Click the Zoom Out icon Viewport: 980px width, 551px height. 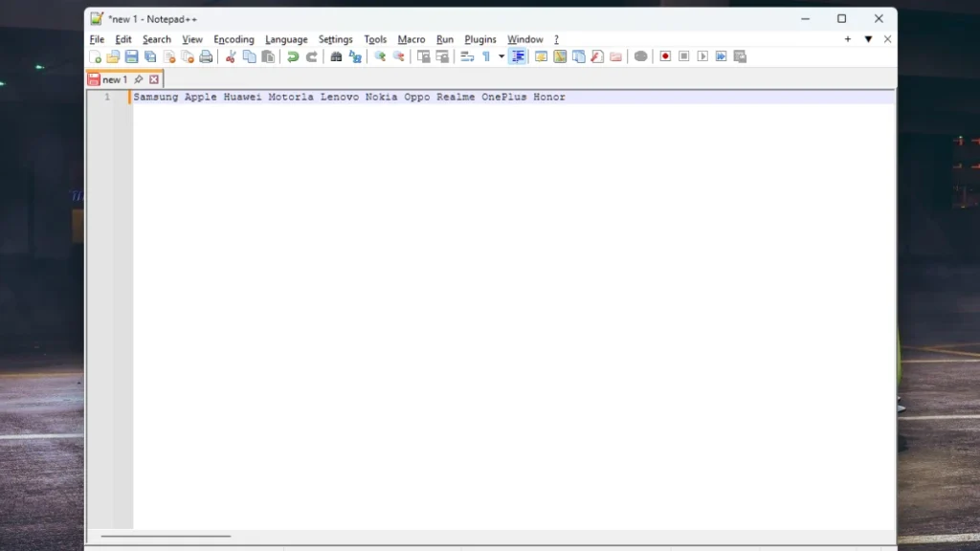click(398, 56)
